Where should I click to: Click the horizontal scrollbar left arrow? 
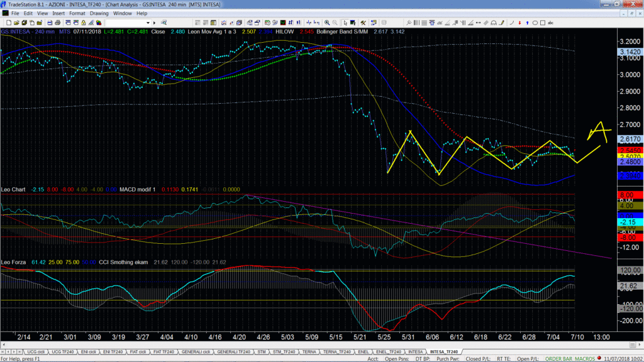coord(3,345)
